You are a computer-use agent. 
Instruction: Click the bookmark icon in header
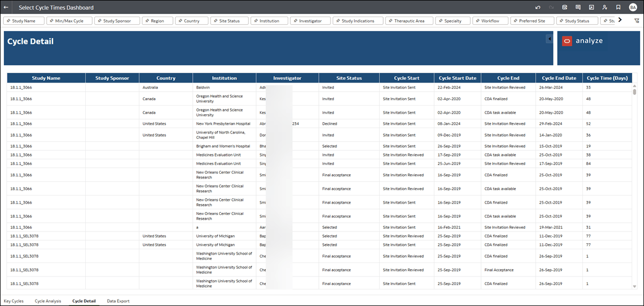click(x=618, y=8)
